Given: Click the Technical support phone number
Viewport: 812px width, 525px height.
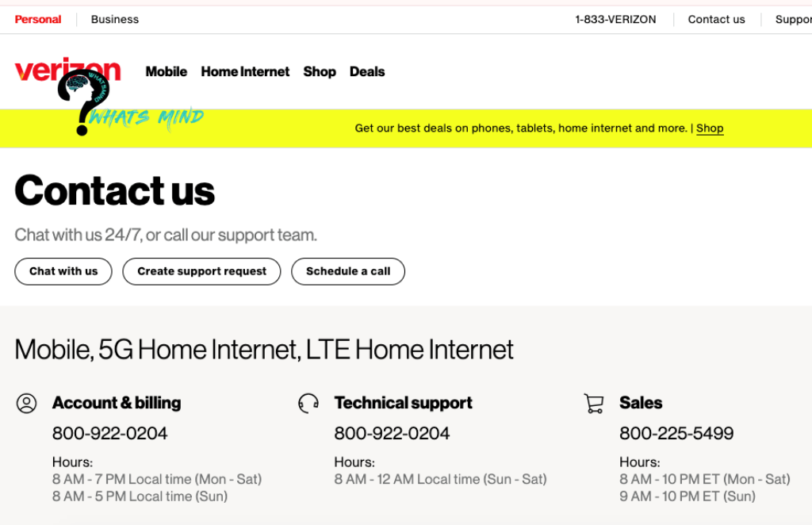Looking at the screenshot, I should (392, 433).
